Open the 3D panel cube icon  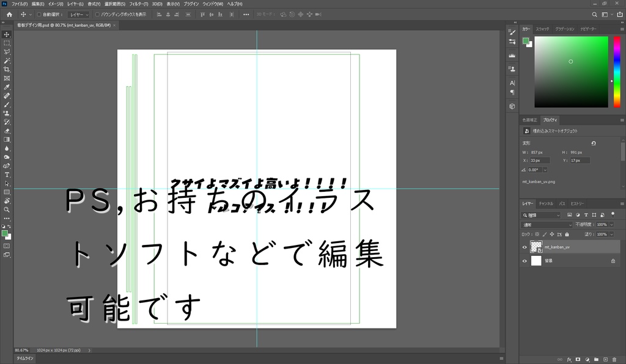(512, 106)
